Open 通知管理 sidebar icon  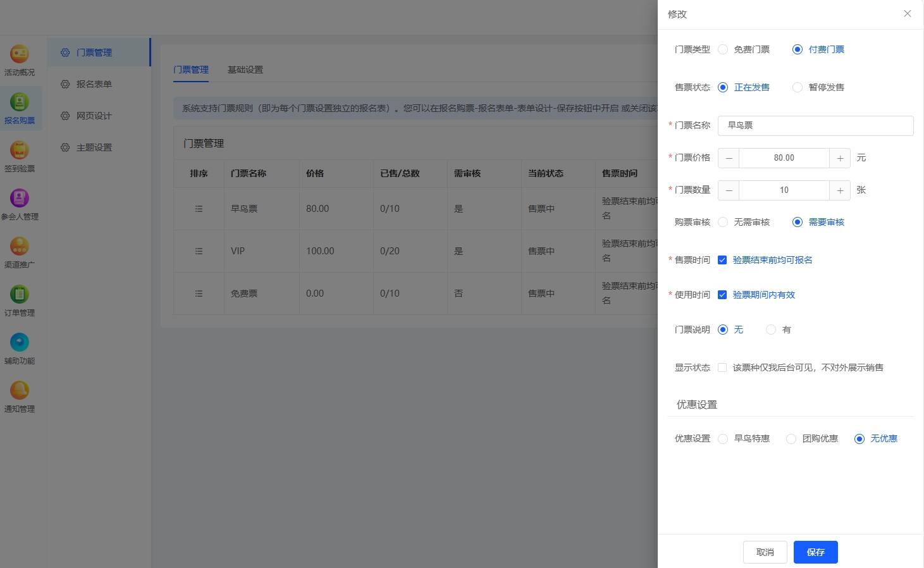click(x=20, y=390)
